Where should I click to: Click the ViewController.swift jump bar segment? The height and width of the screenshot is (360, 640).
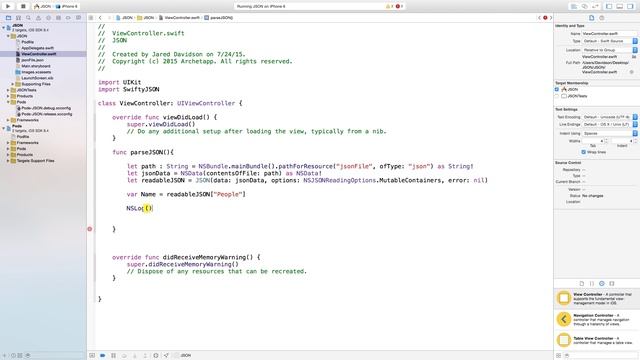pyautogui.click(x=179, y=18)
